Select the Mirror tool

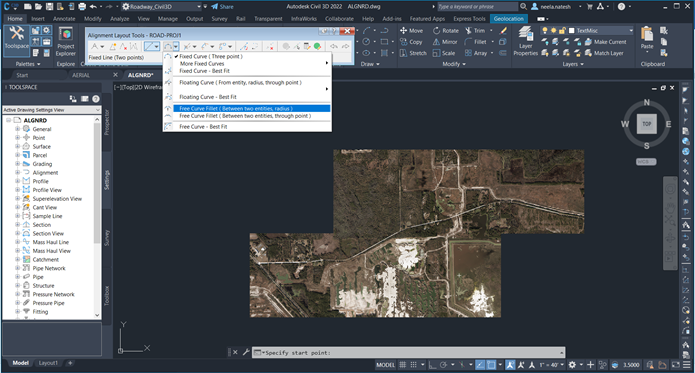(x=445, y=42)
